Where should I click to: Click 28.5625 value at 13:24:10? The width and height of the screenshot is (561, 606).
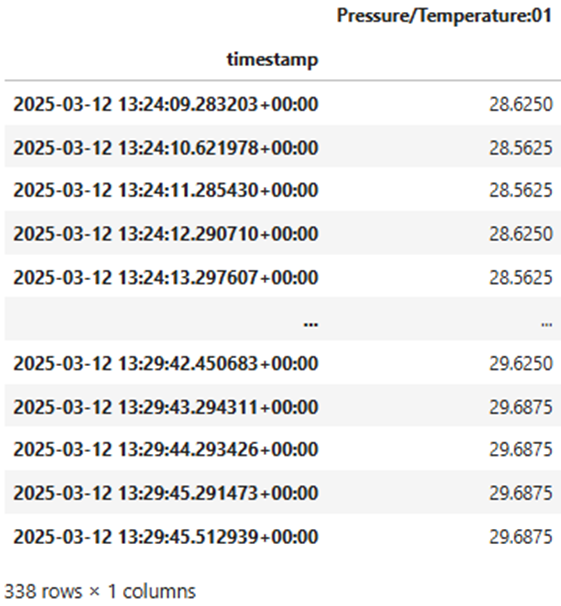pos(521,148)
